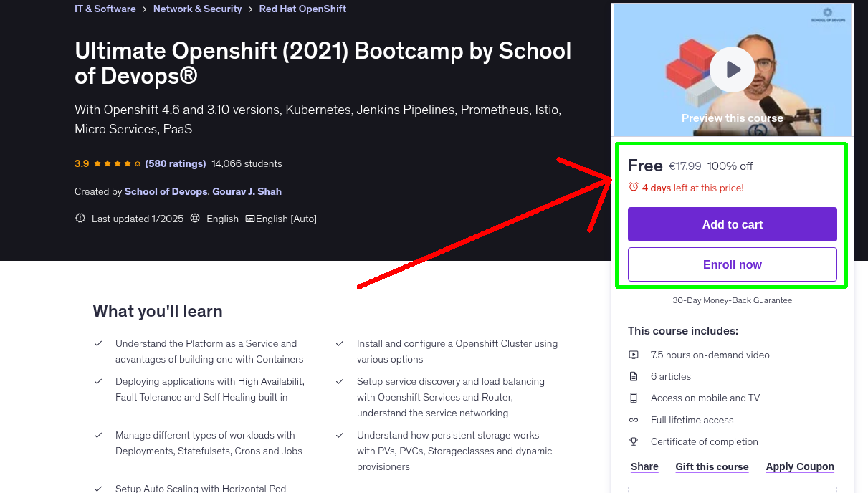The height and width of the screenshot is (493, 868).
Task: Click Share to share the course
Action: pos(644,466)
